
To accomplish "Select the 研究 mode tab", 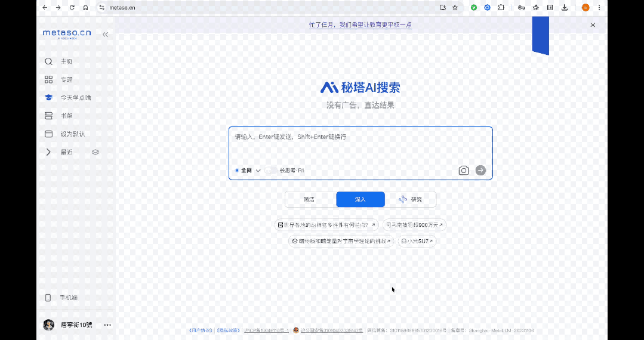I will [x=411, y=199].
